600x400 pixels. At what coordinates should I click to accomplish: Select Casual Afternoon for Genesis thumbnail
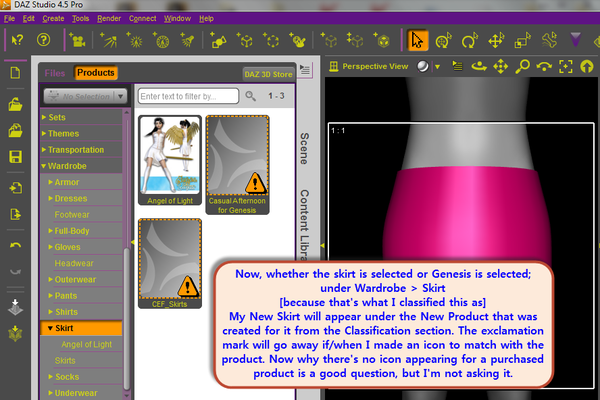coord(237,165)
